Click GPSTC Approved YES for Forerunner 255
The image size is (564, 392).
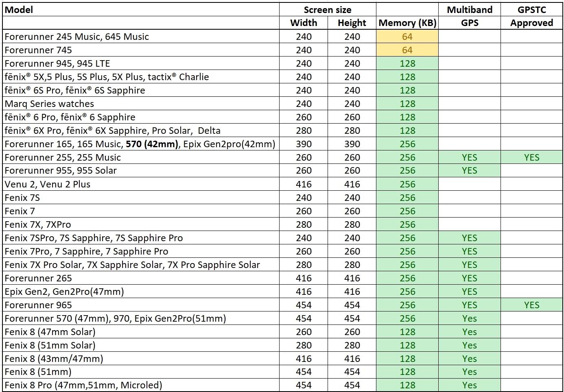pos(531,157)
